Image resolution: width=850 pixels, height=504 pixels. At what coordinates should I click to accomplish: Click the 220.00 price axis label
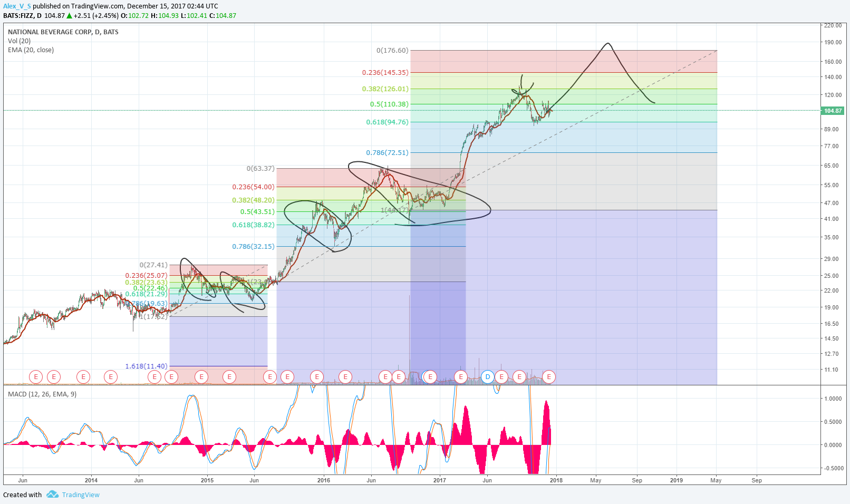[x=833, y=25]
